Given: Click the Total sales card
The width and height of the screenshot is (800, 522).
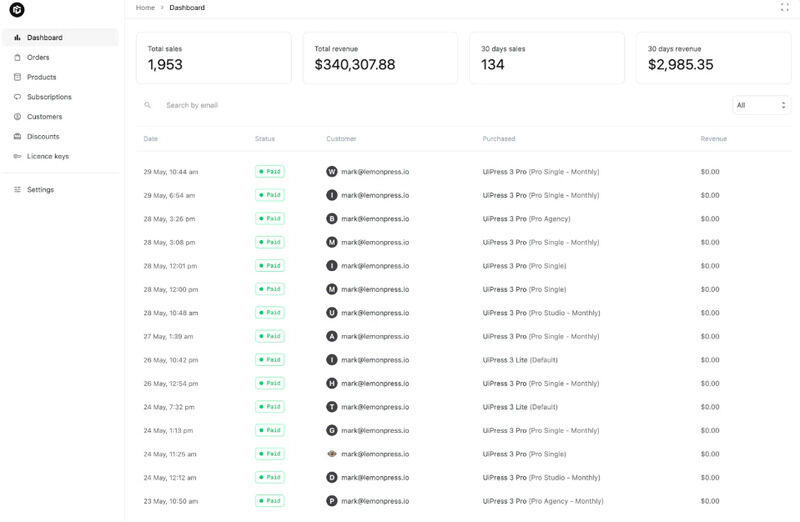Looking at the screenshot, I should point(214,58).
